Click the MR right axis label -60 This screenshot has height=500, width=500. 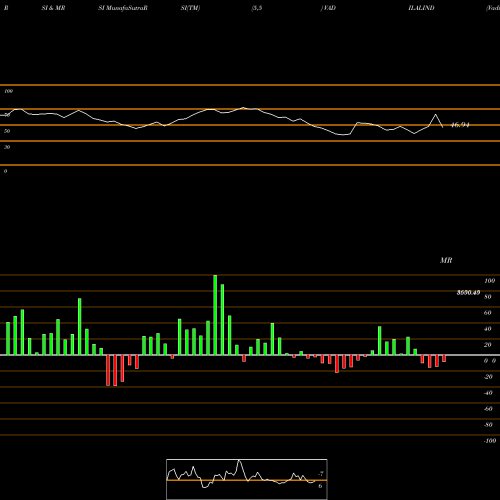tap(488, 409)
